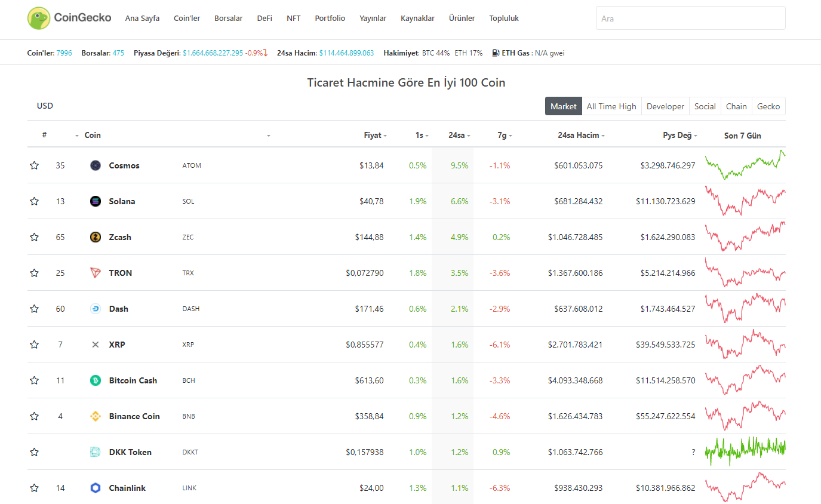Favorite Solana with its star
Viewport: 821px width, 504px height.
click(34, 201)
